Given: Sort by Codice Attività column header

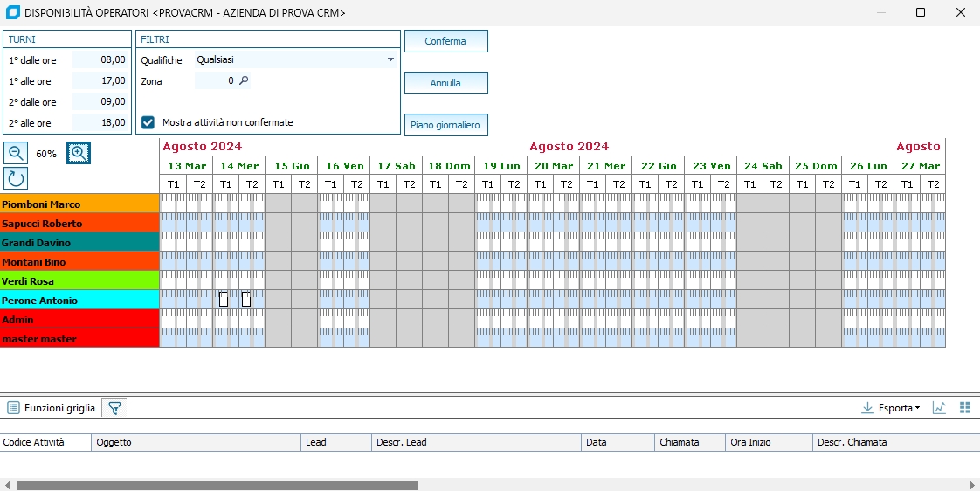Looking at the screenshot, I should [x=45, y=442].
